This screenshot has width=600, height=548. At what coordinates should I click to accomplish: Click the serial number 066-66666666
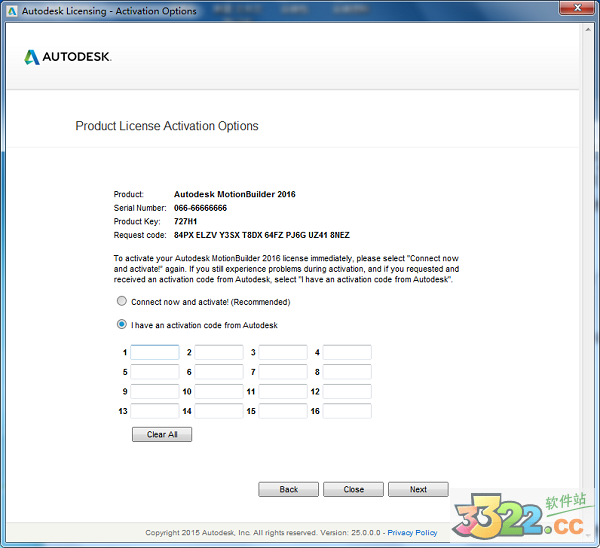pyautogui.click(x=201, y=208)
